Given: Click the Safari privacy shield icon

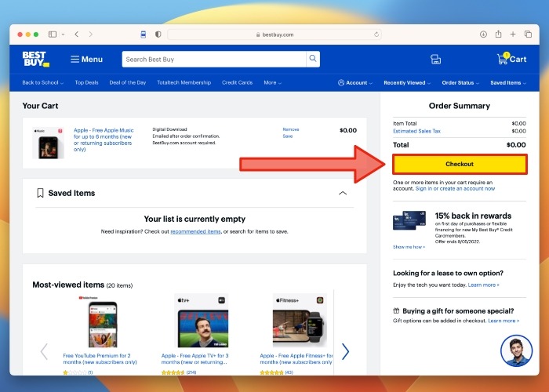Looking at the screenshot, I should tap(158, 34).
